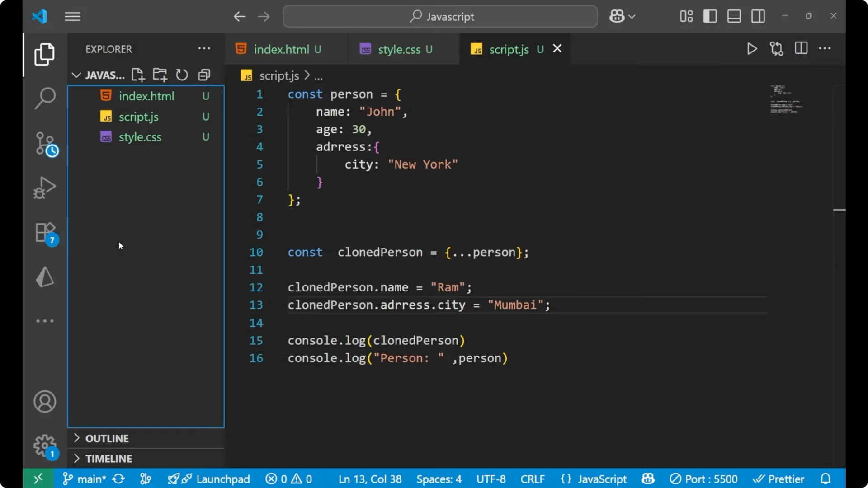Collapse folders in the Explorer
Image resolution: width=868 pixels, height=488 pixels.
click(x=204, y=75)
